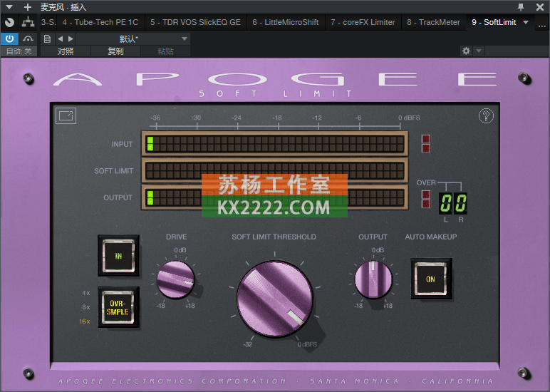Viewport: 550px width, 392px height.
Task: Add an insert with the plus icon
Action: coord(27,7)
